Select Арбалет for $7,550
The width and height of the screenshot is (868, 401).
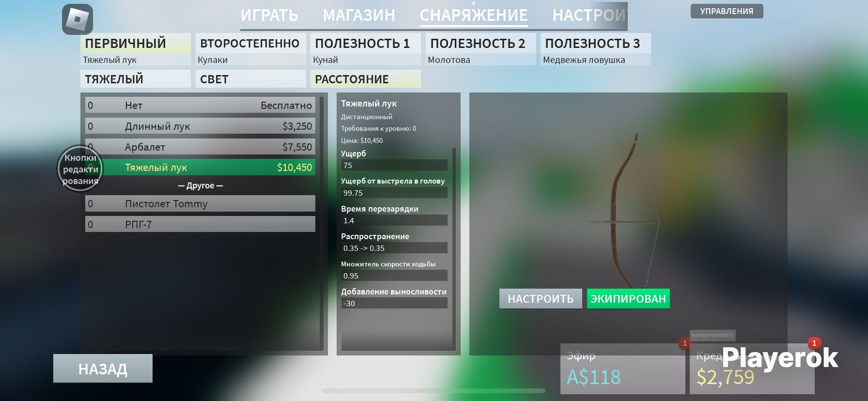point(200,147)
